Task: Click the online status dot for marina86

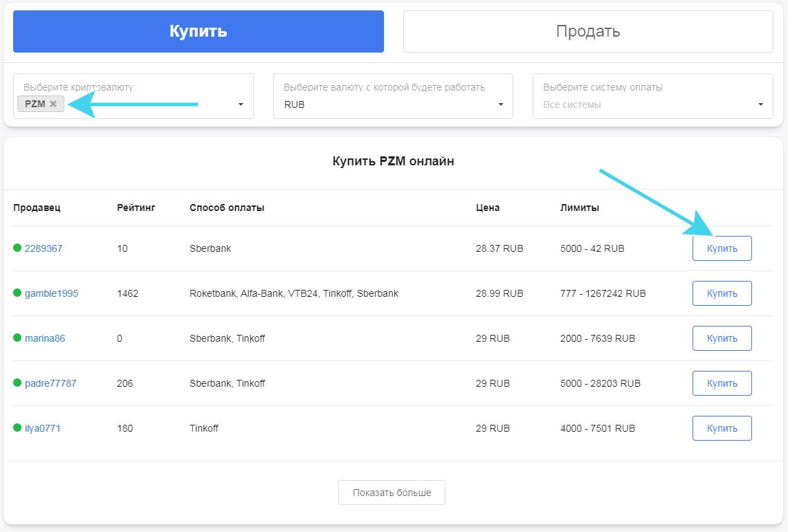Action: coord(17,338)
